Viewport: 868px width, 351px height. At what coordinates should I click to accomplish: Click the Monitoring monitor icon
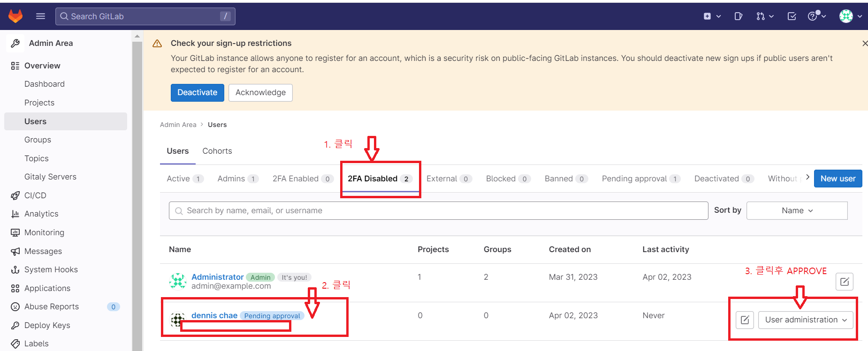tap(15, 232)
